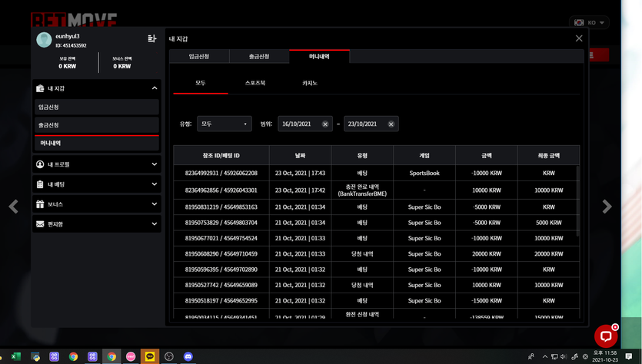Select the 머니내역 history tab
642x364 pixels.
click(319, 56)
